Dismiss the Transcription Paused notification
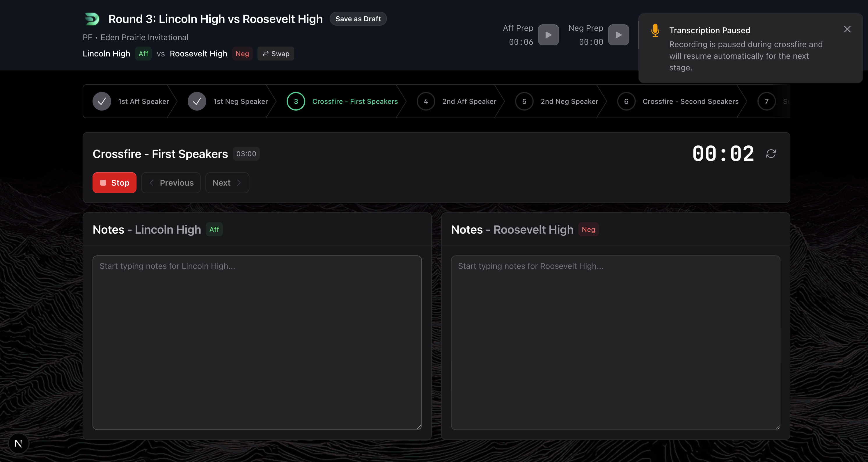 [x=847, y=29]
